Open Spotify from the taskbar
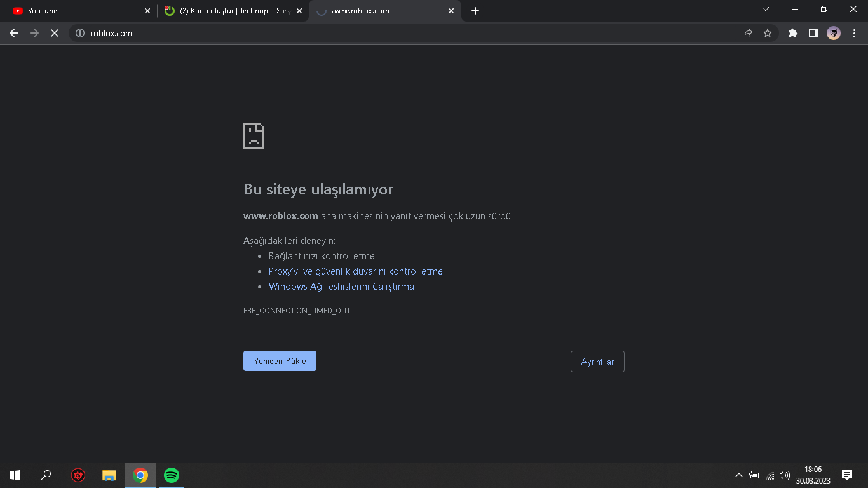Image resolution: width=868 pixels, height=488 pixels. [x=172, y=475]
